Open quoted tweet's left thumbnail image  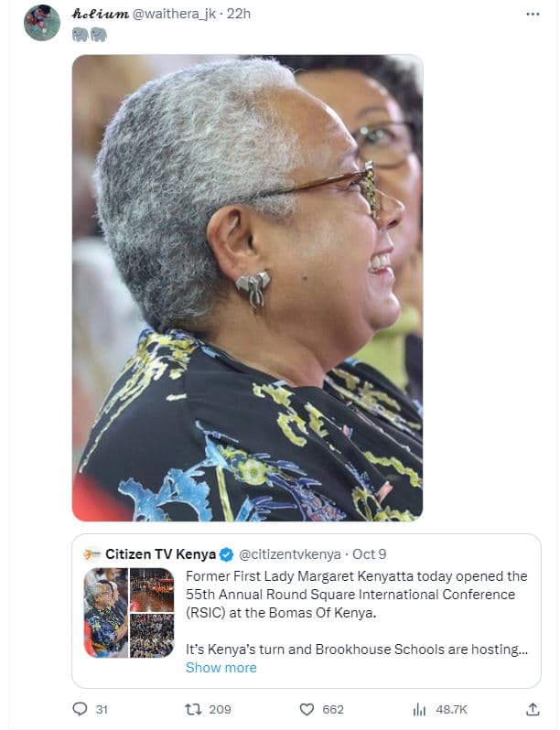(x=105, y=613)
